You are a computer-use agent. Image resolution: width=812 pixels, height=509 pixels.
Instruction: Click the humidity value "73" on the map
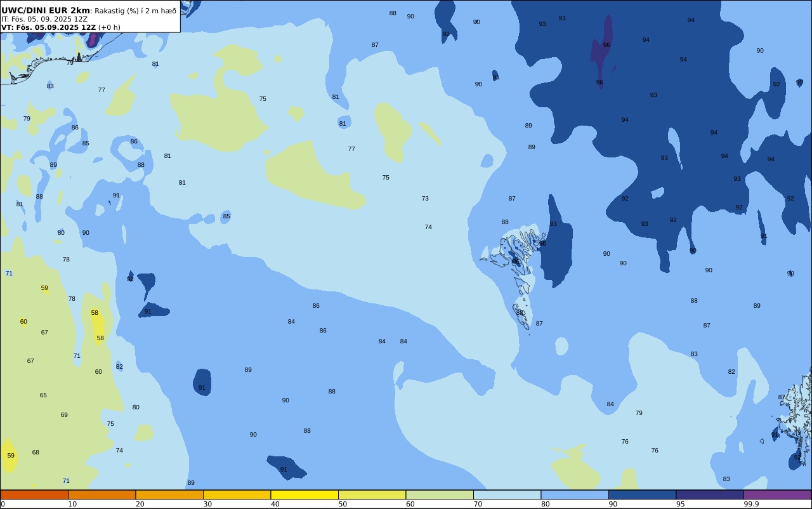[425, 199]
